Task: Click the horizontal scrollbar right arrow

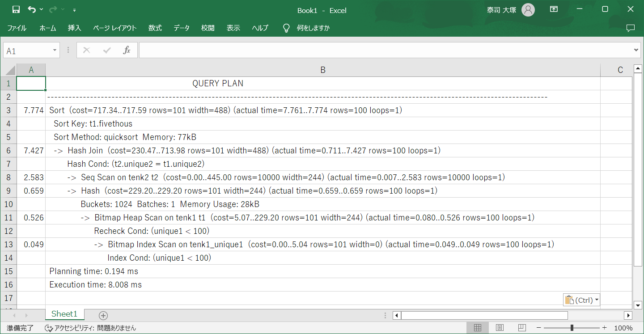Action: point(628,316)
